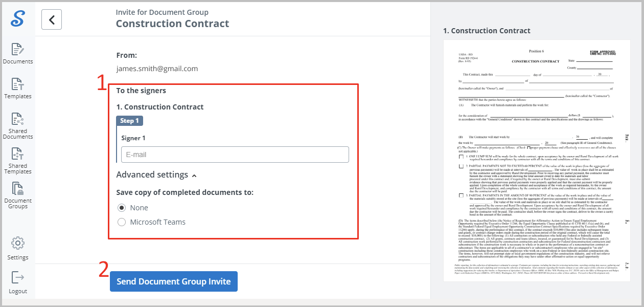Image resolution: width=644 pixels, height=307 pixels.
Task: Open Shared Templates section
Action: (x=17, y=161)
